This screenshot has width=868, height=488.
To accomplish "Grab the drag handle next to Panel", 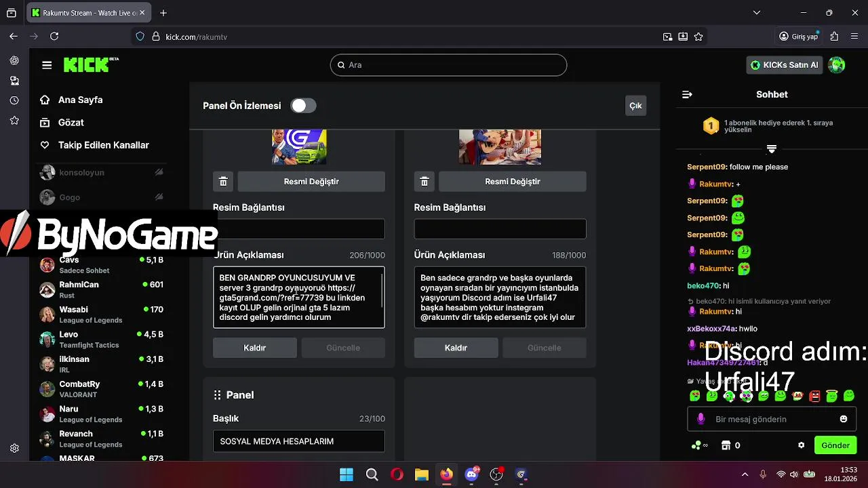I will pyautogui.click(x=218, y=395).
